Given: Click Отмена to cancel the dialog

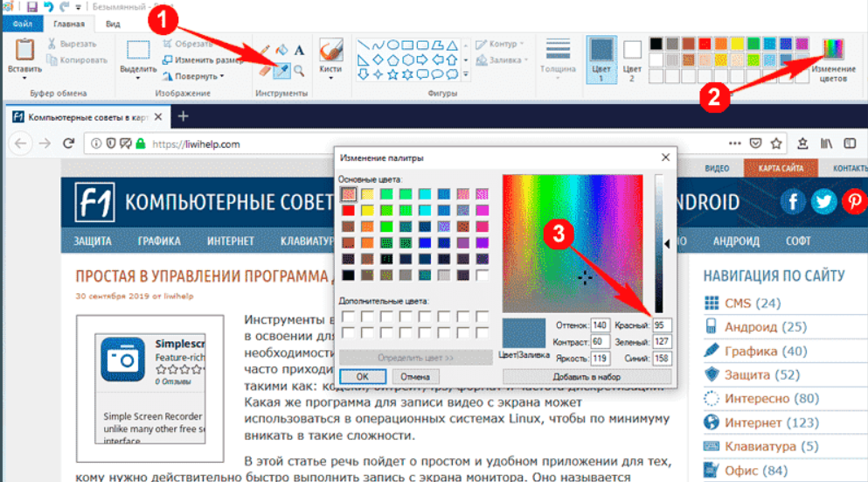Looking at the screenshot, I should [x=415, y=376].
